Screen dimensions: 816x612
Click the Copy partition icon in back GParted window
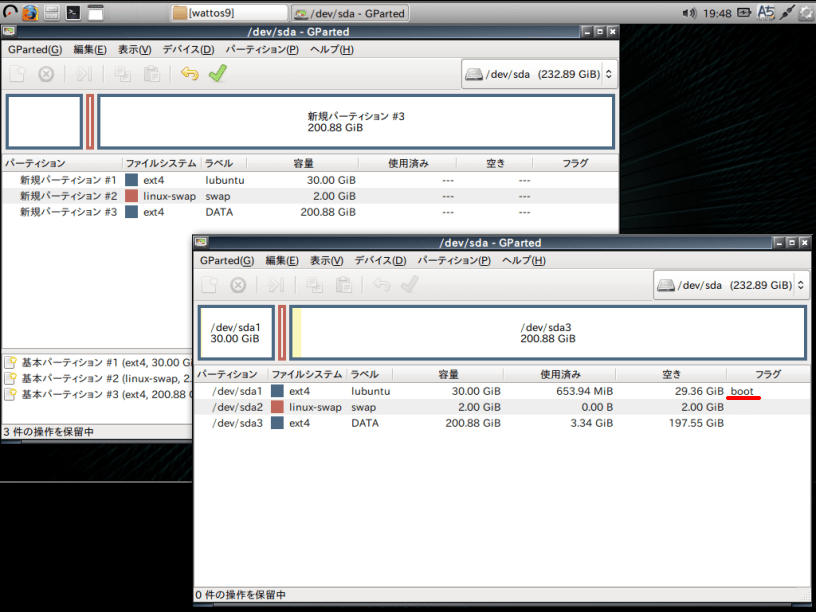pyautogui.click(x=123, y=74)
